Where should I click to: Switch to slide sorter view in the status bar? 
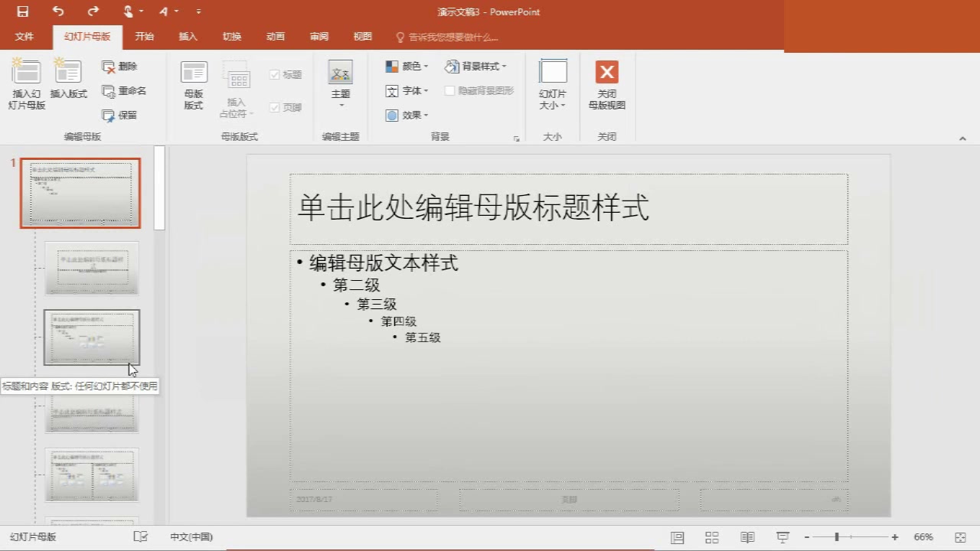click(712, 537)
